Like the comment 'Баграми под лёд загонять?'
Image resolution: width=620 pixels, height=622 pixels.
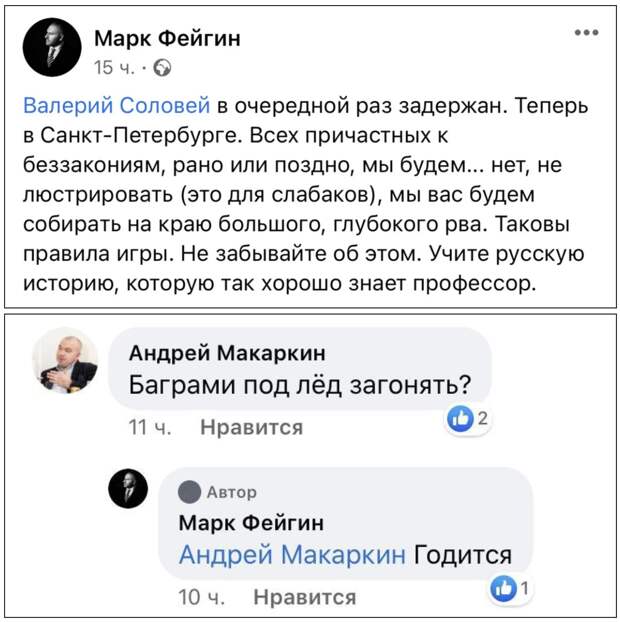[251, 427]
